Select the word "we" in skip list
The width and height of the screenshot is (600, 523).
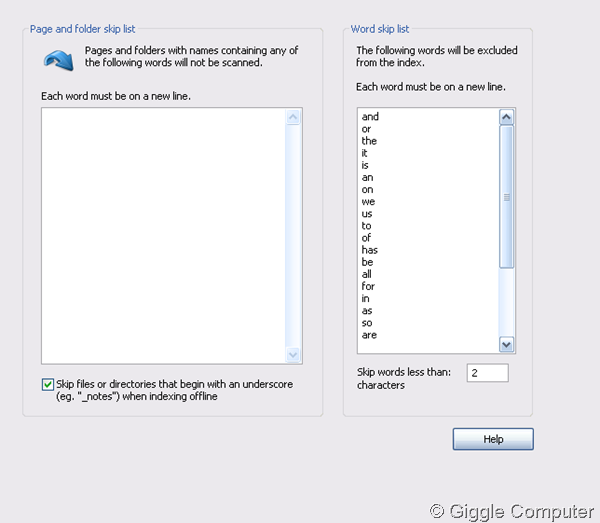coord(368,202)
